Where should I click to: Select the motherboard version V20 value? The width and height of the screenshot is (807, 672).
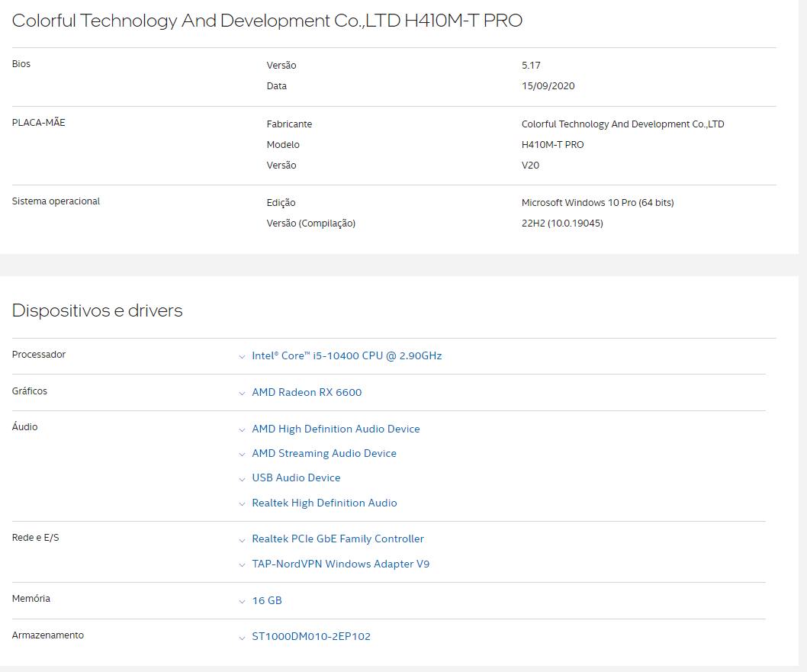click(530, 166)
